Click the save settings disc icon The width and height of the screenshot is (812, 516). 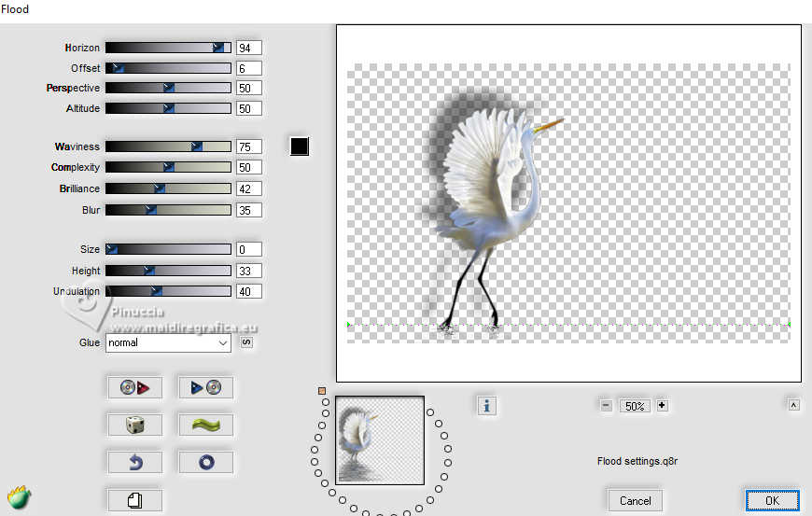(205, 387)
